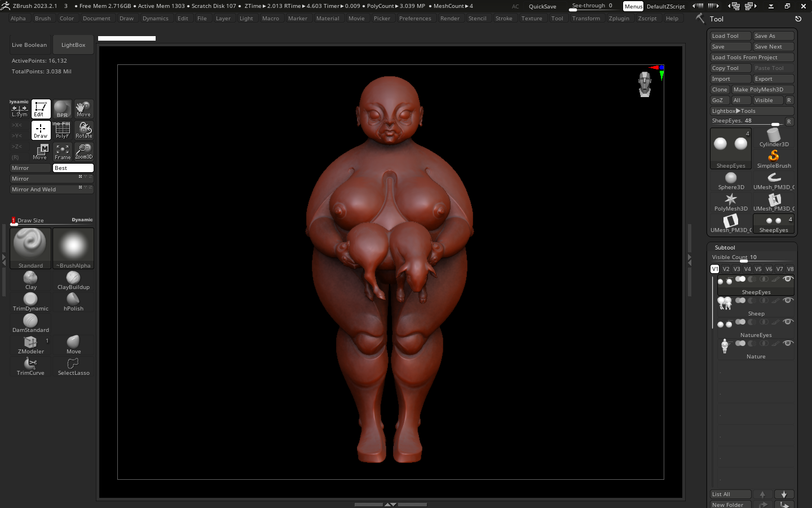The image size is (812, 508).
Task: Select the ClayBuildup brush
Action: click(73, 281)
